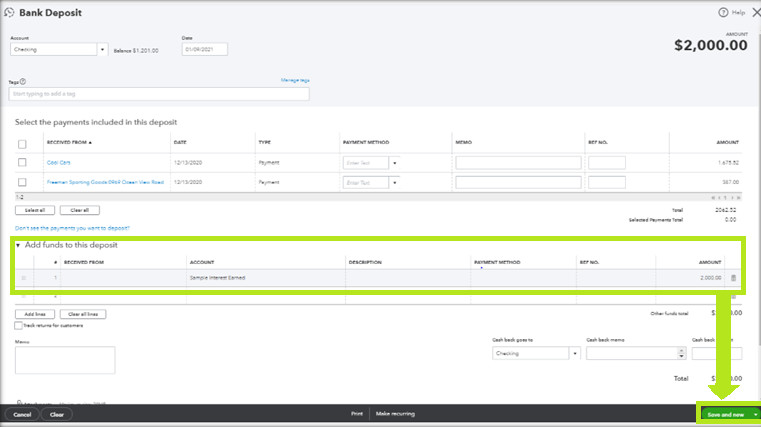This screenshot has width=761, height=427.
Task: Click the Ref No. cell of line 1
Action: tap(616, 278)
